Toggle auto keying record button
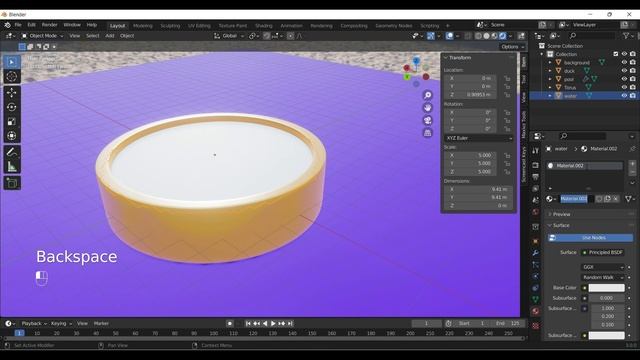Viewport: 640px width, 360px height. coord(230,323)
